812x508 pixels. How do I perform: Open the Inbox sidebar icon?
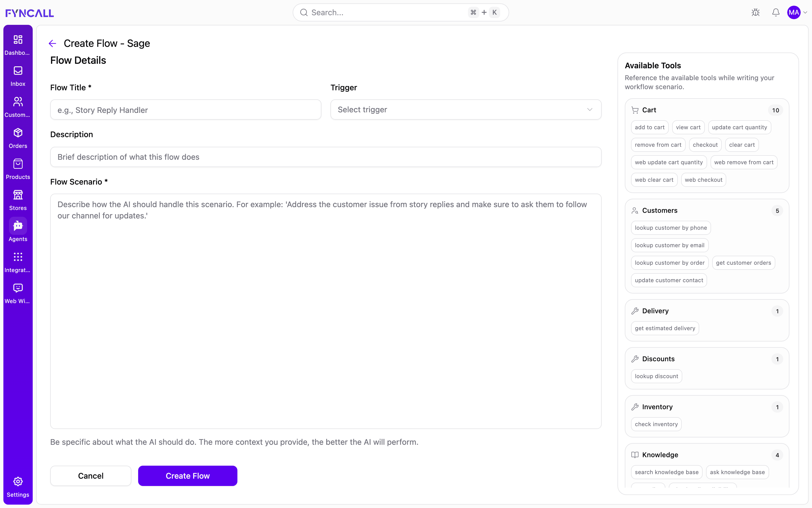(18, 71)
